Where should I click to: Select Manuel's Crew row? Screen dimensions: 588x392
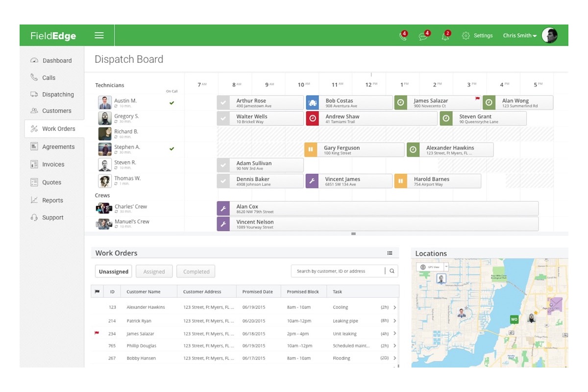tap(122, 224)
